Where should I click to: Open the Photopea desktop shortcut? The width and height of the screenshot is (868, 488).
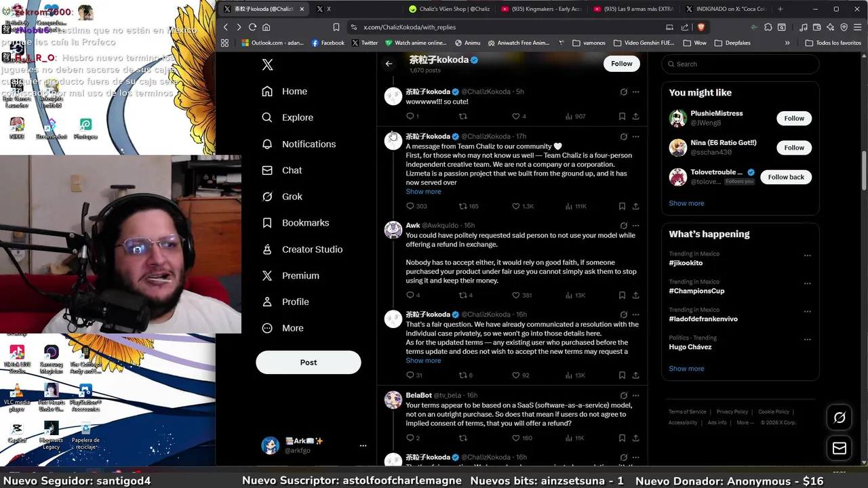click(x=85, y=128)
